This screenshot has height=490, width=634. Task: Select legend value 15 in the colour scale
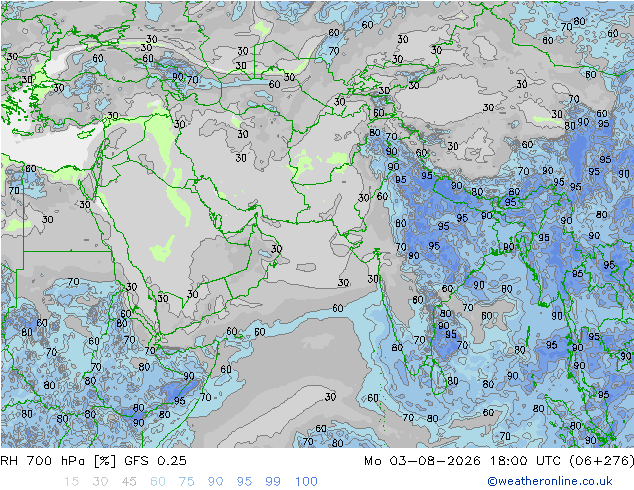tap(72, 482)
